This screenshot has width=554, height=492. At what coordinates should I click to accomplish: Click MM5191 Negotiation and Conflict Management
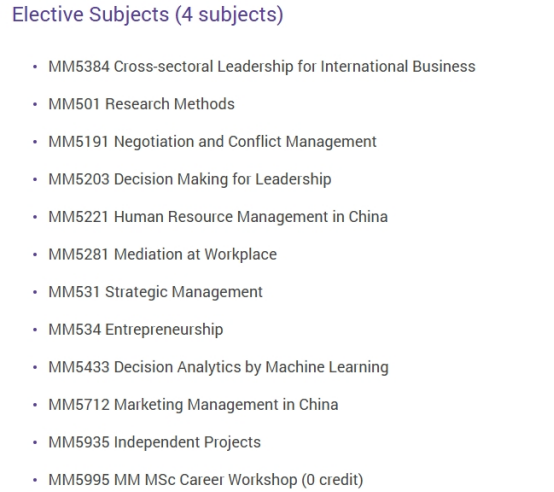coord(212,142)
